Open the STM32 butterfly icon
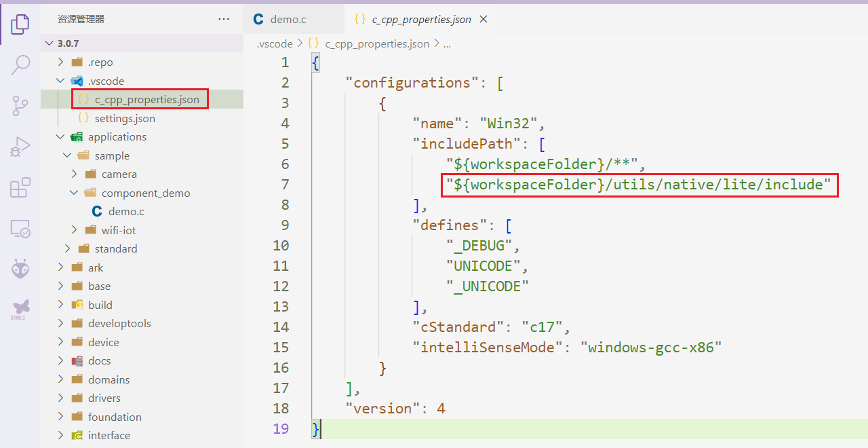Viewport: 868px width, 448px height. tap(20, 309)
